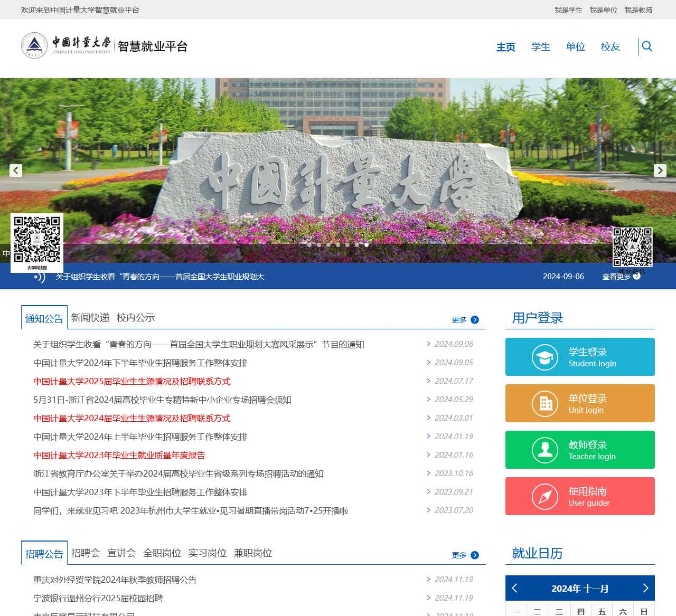Click the teacher person icon

[x=545, y=450]
